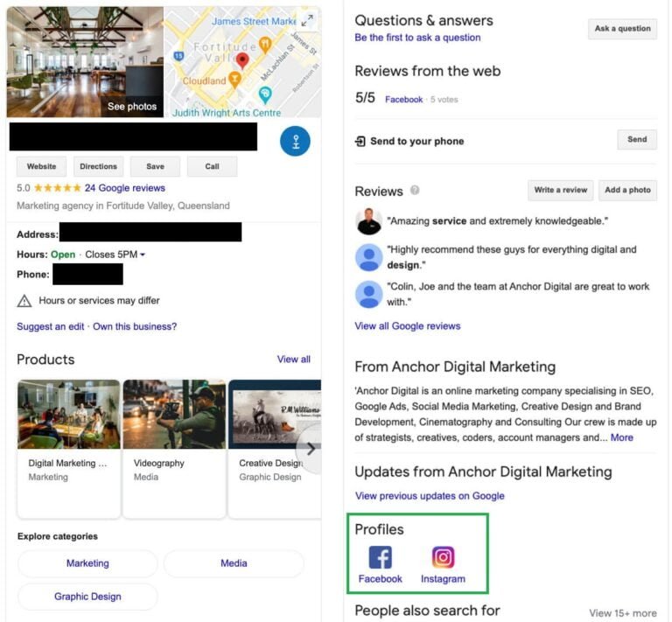Click the blue anchor logo icon

tap(295, 141)
